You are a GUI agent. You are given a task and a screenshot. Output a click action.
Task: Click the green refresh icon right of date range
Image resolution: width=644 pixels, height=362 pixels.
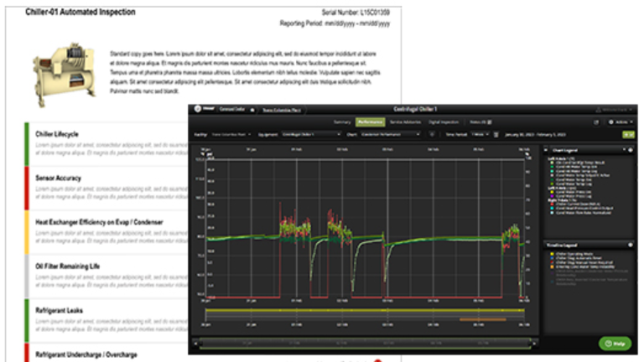627,134
